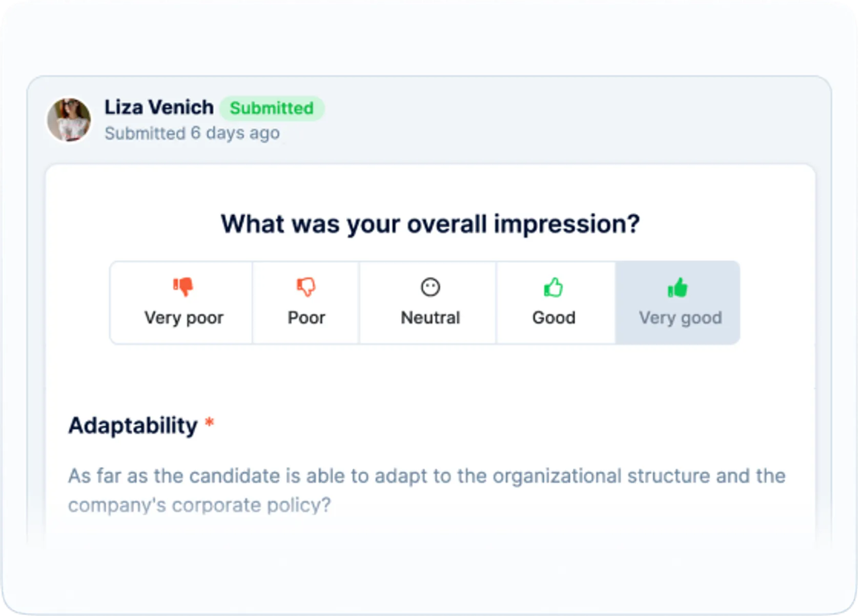This screenshot has width=858, height=616.
Task: Click the empty header area right of Submitted badge
Action: click(x=564, y=119)
